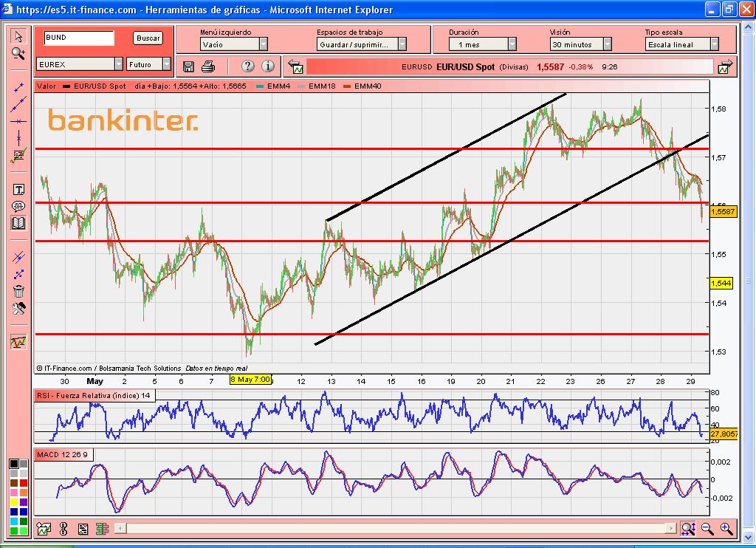The height and width of the screenshot is (548, 756).
Task: Click the info icon
Action: (x=267, y=66)
